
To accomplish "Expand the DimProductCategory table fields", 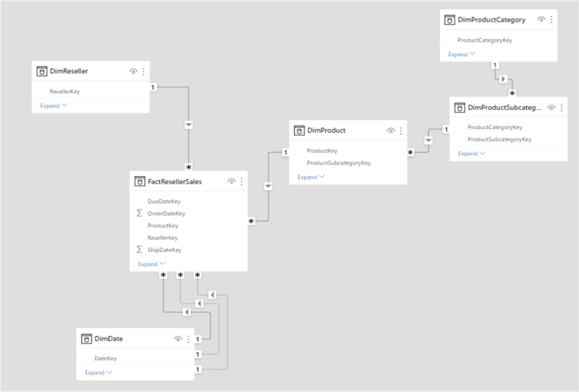I will (461, 54).
